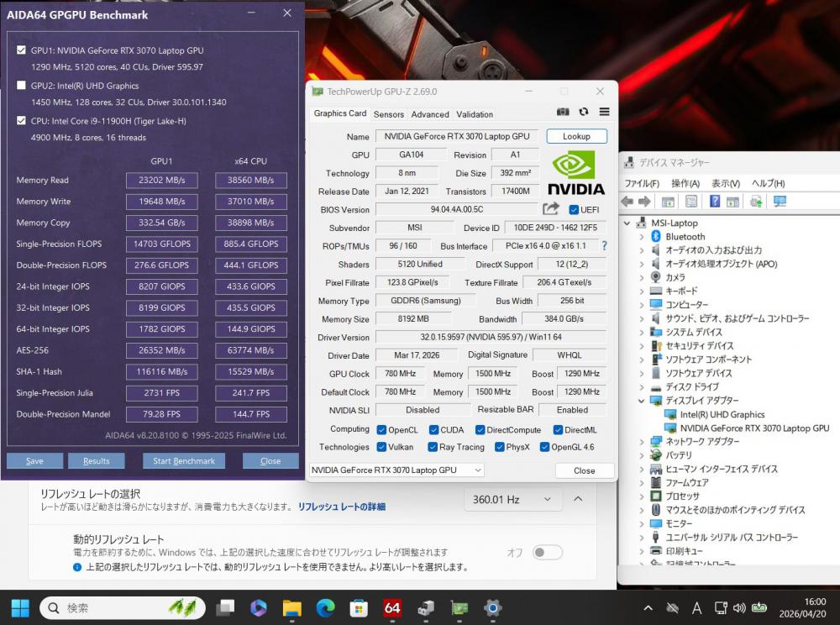Switch to the Sensors tab in GPU-Z

[x=388, y=114]
